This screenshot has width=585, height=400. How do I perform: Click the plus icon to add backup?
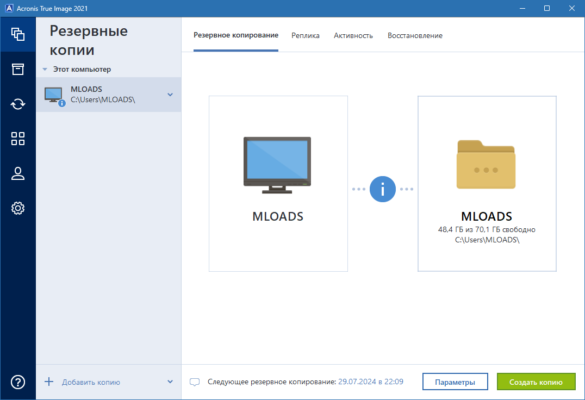click(x=49, y=381)
